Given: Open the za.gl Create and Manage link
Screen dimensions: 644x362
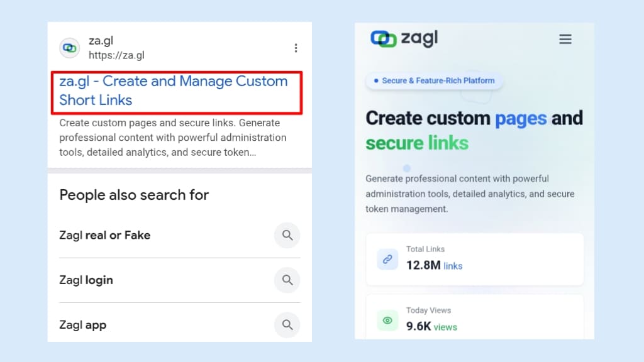Looking at the screenshot, I should [173, 90].
